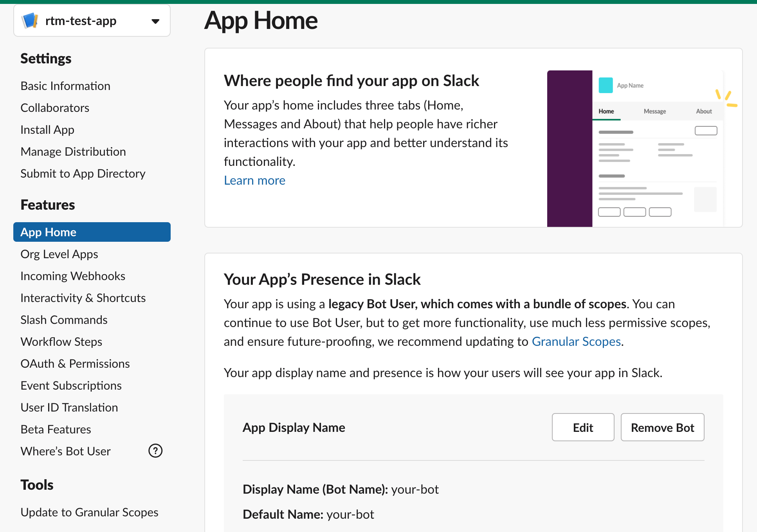Click the Learn more link

tap(254, 180)
